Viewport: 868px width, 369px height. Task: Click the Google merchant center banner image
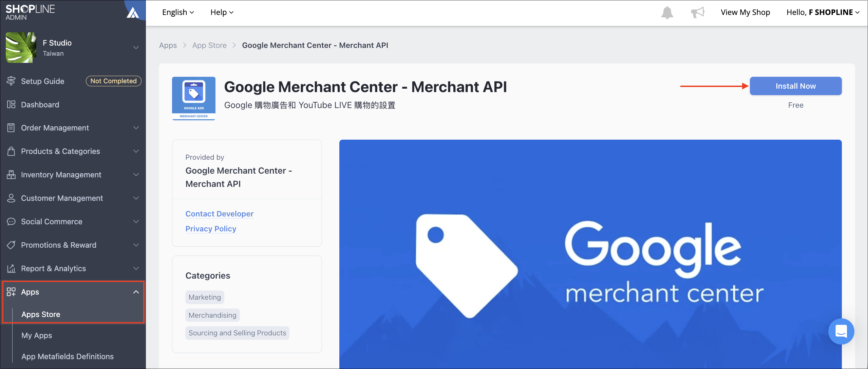[590, 254]
